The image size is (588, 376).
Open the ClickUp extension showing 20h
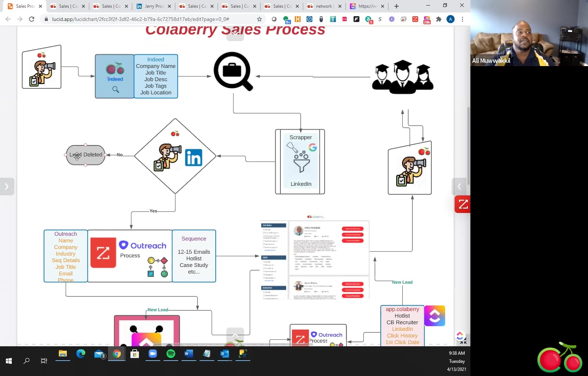click(427, 19)
